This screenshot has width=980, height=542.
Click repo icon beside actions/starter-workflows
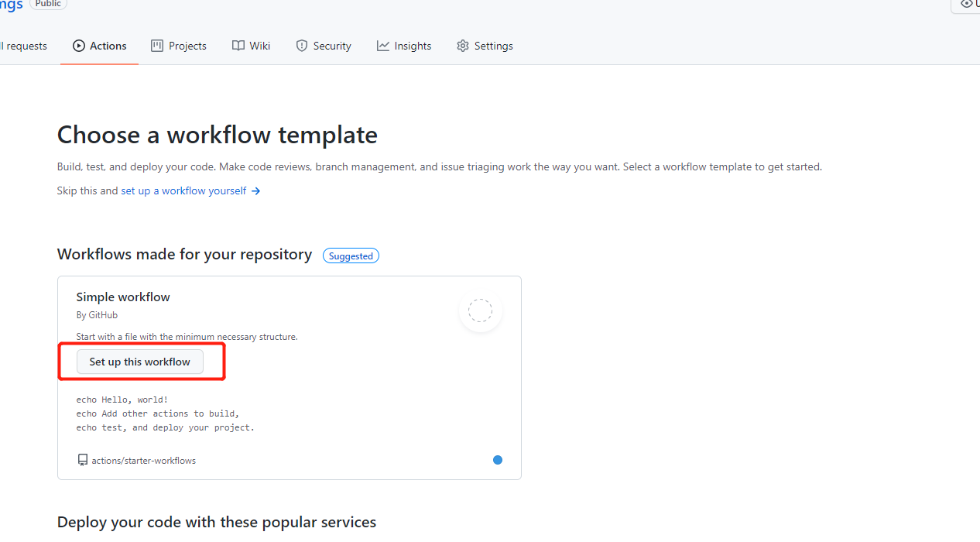(83, 460)
